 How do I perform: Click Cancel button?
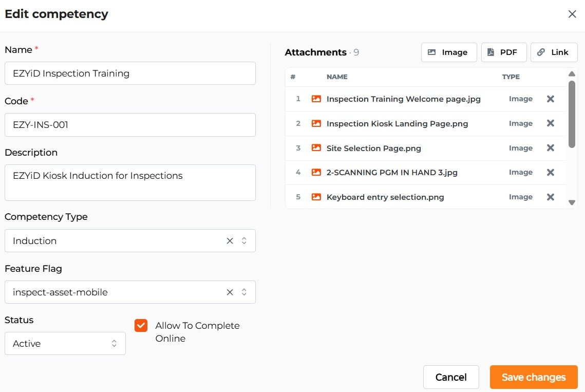[451, 377]
